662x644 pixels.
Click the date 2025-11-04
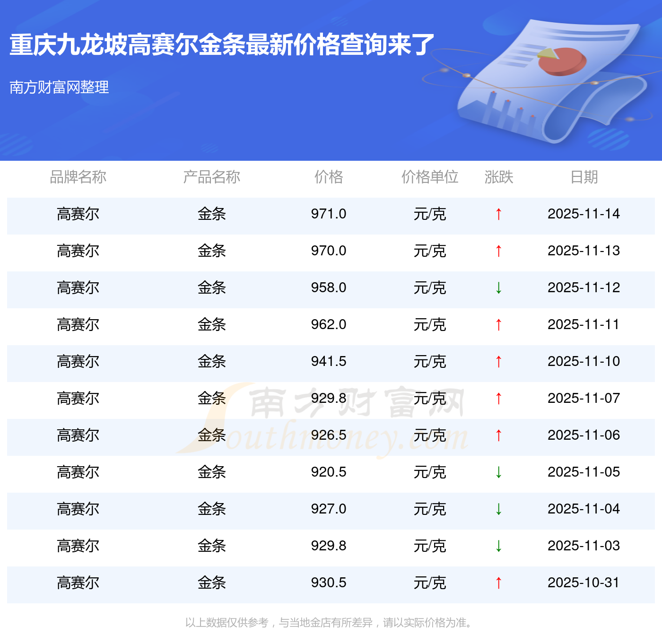tap(584, 509)
